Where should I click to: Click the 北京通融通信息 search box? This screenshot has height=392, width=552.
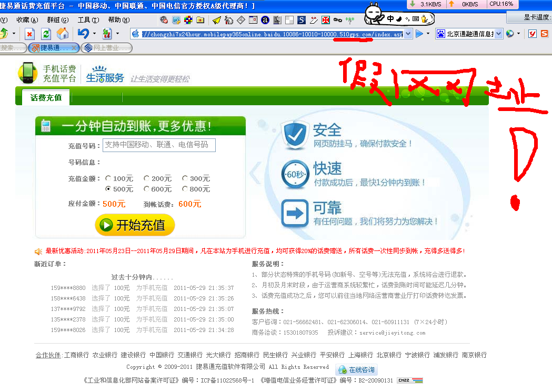click(470, 34)
